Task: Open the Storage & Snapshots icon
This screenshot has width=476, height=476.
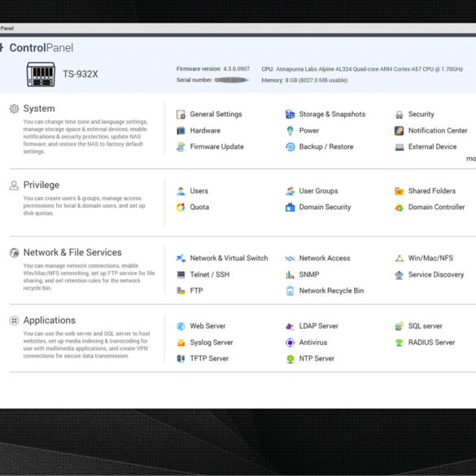Action: (x=290, y=115)
